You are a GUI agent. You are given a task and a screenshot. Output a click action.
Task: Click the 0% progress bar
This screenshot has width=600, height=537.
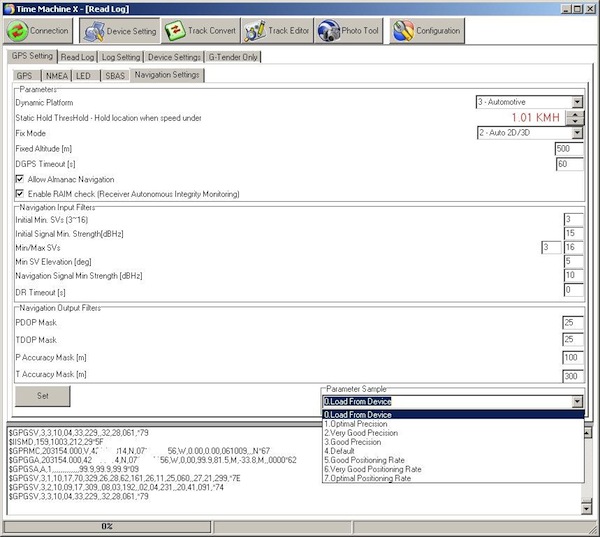[107, 527]
